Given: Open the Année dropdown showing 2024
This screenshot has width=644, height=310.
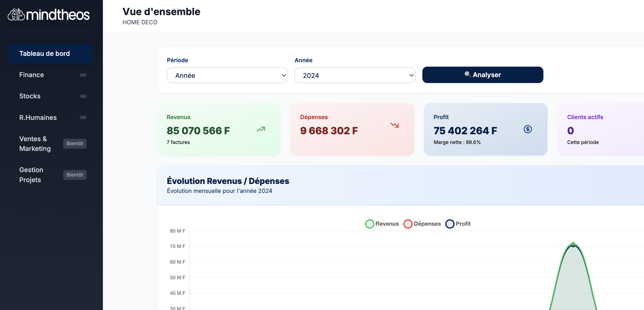Looking at the screenshot, I should 355,75.
